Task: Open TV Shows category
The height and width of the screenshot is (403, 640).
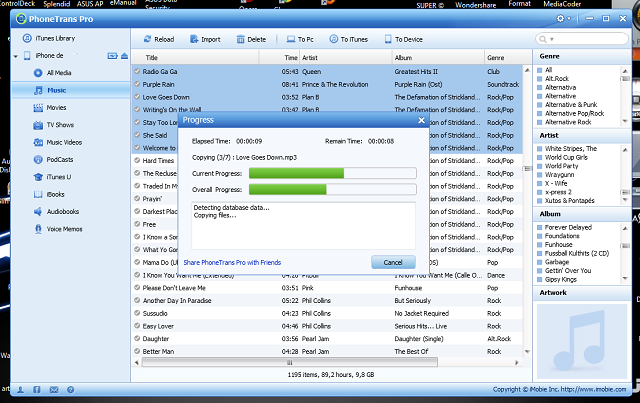Action: point(53,125)
